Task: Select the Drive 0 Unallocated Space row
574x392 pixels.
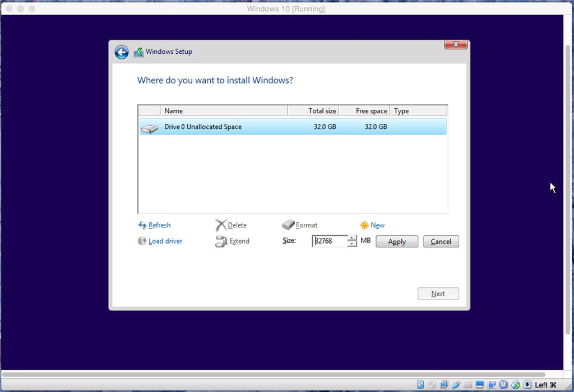Action: pos(293,127)
